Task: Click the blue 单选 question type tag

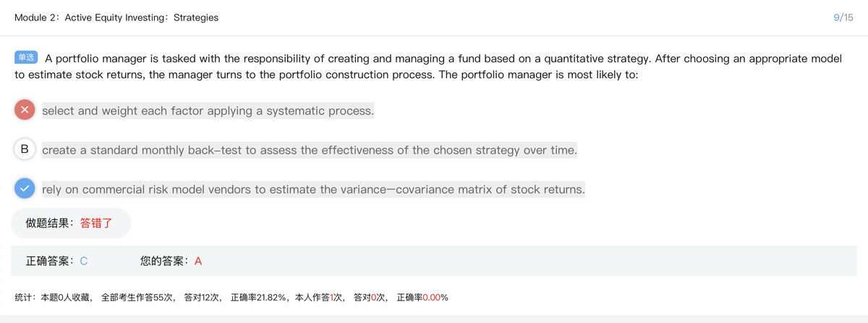Action: (27, 57)
